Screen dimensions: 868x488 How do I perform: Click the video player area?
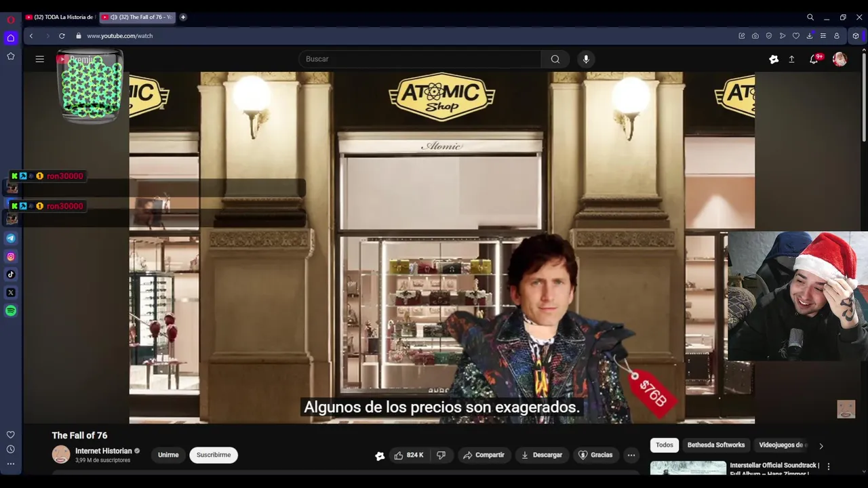point(441,247)
